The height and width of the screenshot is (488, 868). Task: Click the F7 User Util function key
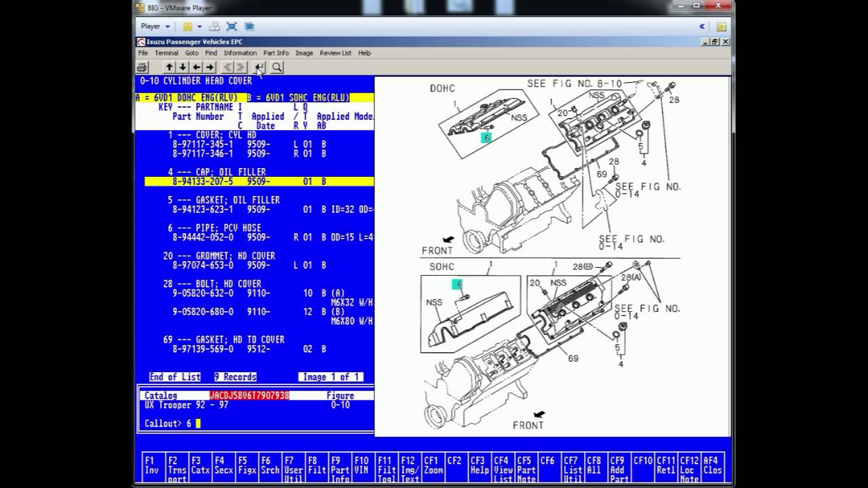[293, 469]
